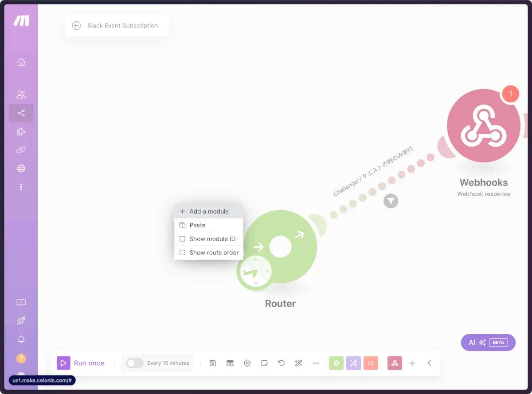
Task: Open Connections link icon in sidebar
Action: tap(21, 150)
